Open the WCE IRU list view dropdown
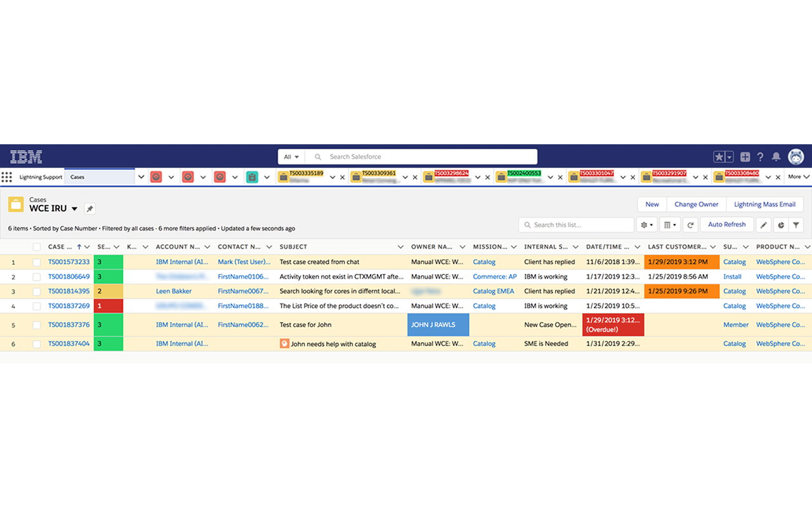The width and height of the screenshot is (812, 508). 74,209
